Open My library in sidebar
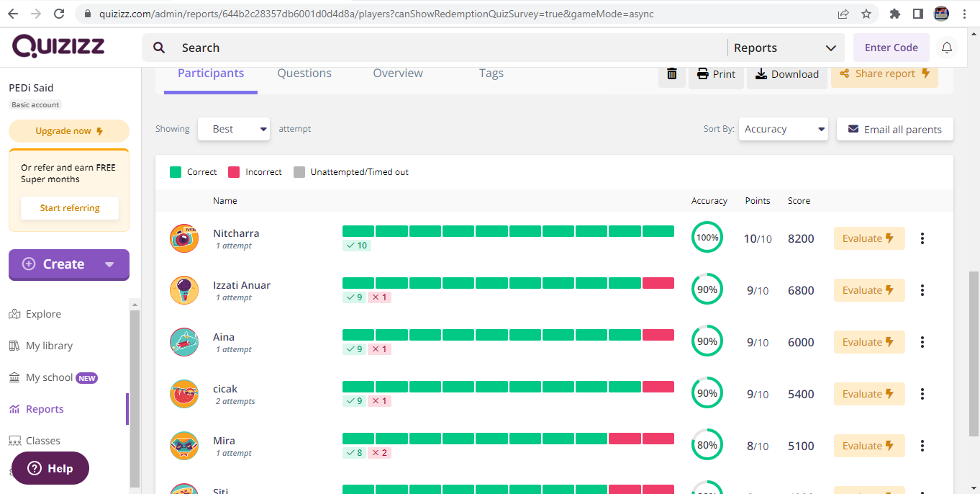 49,346
